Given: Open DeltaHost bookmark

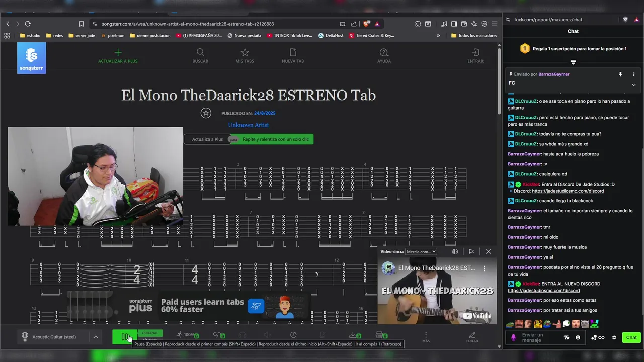Looking at the screenshot, I should tap(331, 36).
